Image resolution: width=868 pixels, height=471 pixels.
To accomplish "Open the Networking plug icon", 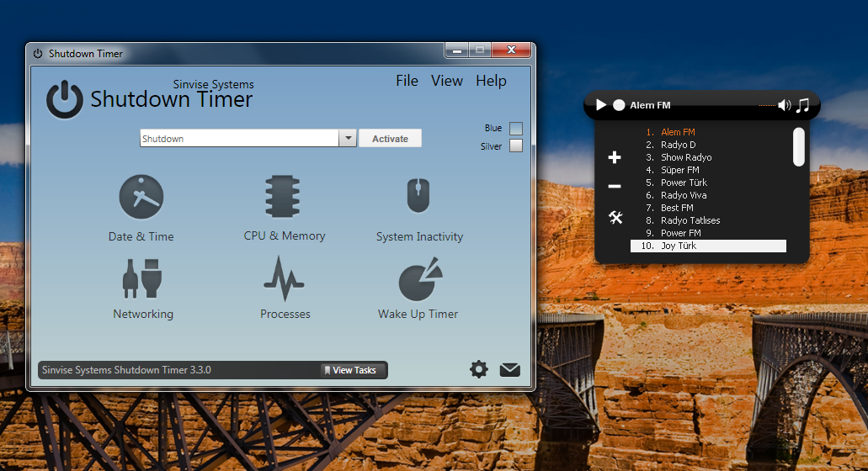I will (x=142, y=278).
